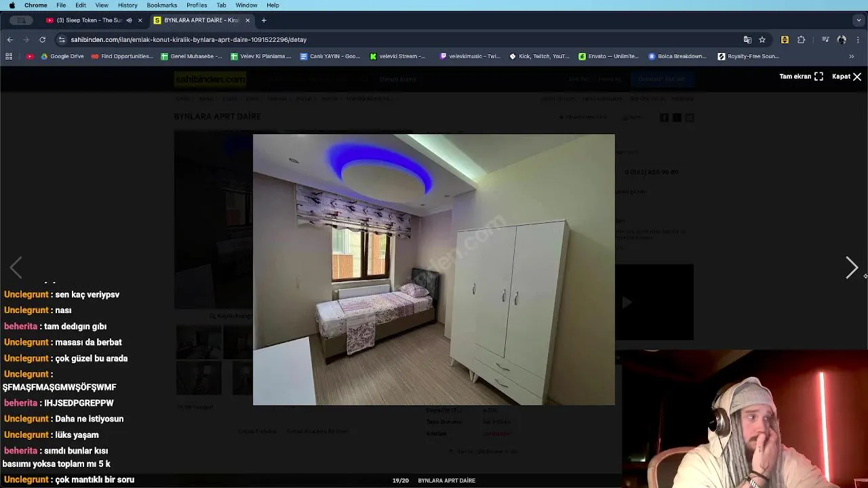Open a new tab with plus button
Screen dimensions: 868x488
click(x=264, y=20)
